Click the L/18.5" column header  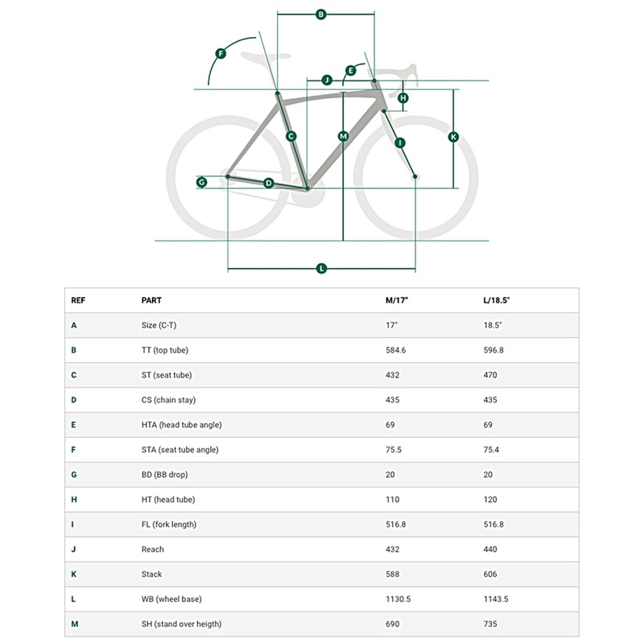[496, 300]
